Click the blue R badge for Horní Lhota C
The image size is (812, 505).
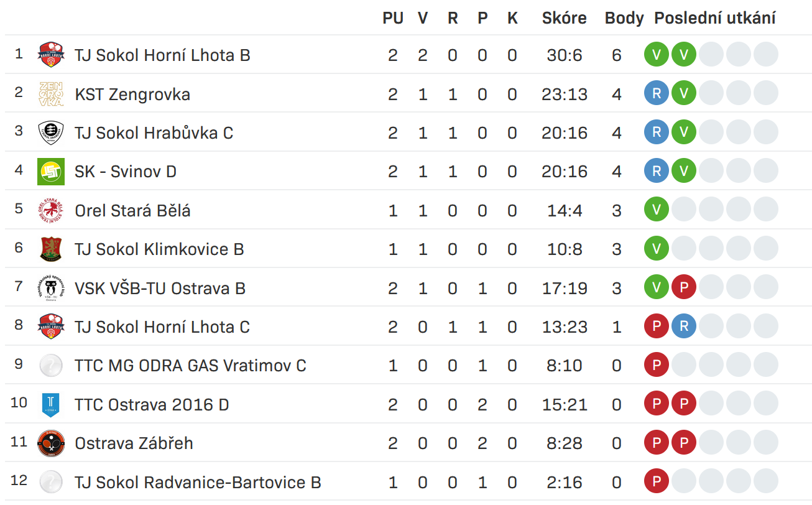click(684, 327)
